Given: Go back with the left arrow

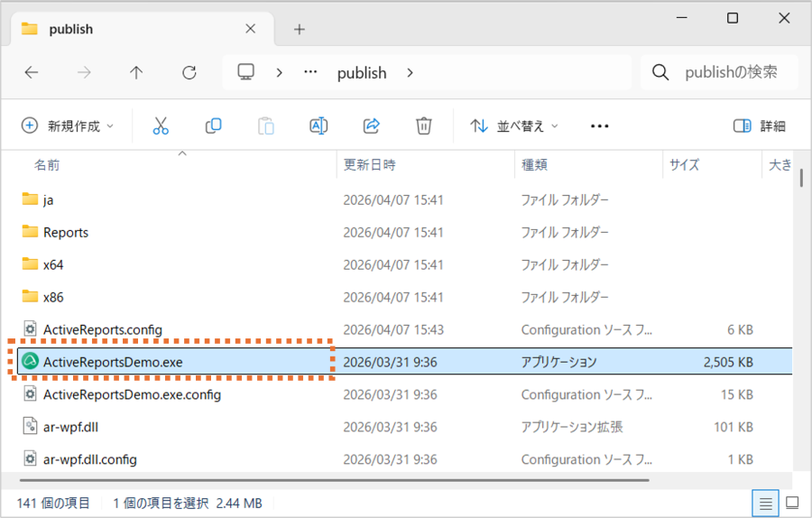Looking at the screenshot, I should point(32,72).
